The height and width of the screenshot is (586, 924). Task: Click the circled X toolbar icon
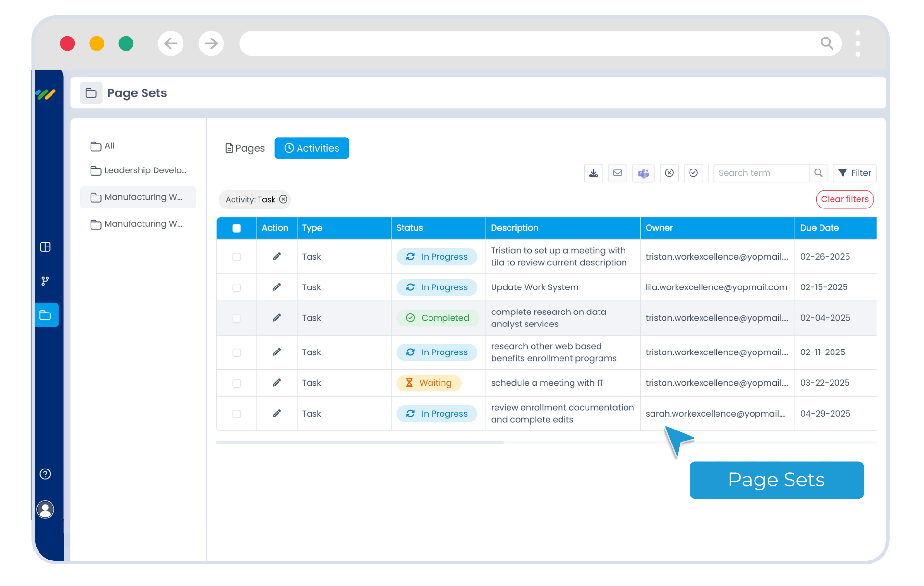(669, 173)
